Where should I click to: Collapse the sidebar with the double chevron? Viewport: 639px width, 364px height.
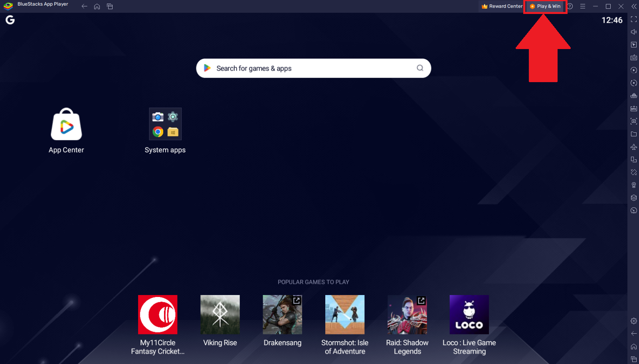634,6
